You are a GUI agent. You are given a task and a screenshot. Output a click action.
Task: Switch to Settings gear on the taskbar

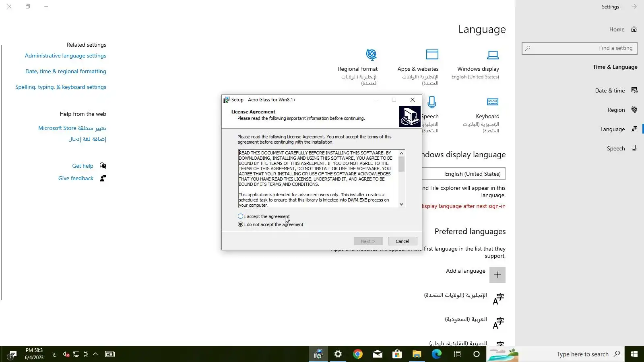tap(338, 354)
